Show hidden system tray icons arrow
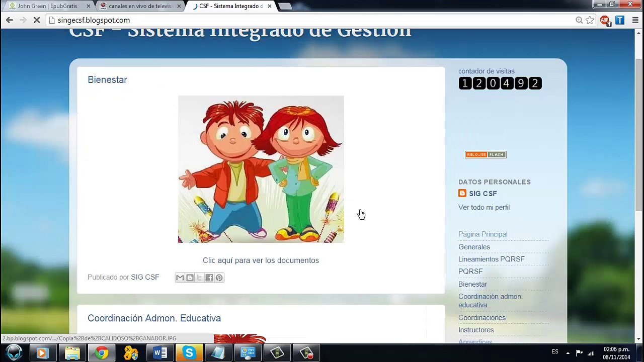Screen dimensions: 644x362 coord(568,352)
